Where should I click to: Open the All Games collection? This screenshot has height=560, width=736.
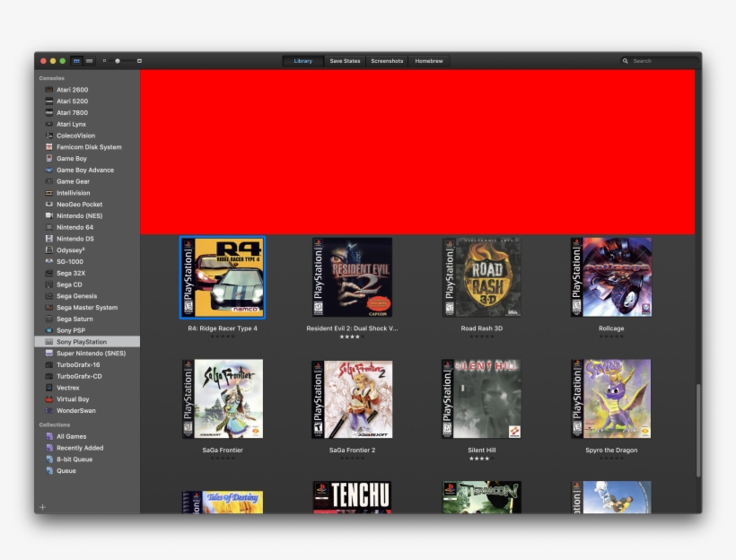pos(87,436)
